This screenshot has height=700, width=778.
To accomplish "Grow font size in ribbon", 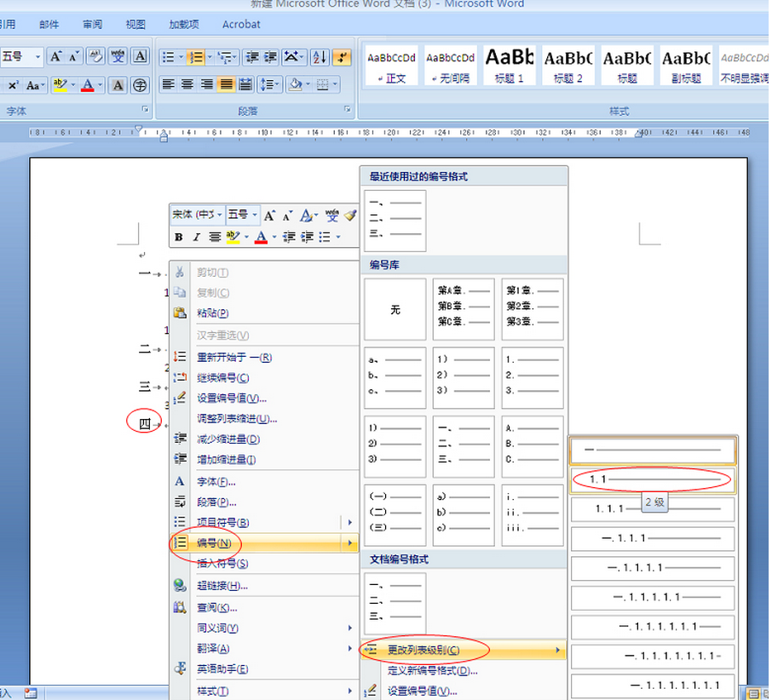I will click(55, 57).
